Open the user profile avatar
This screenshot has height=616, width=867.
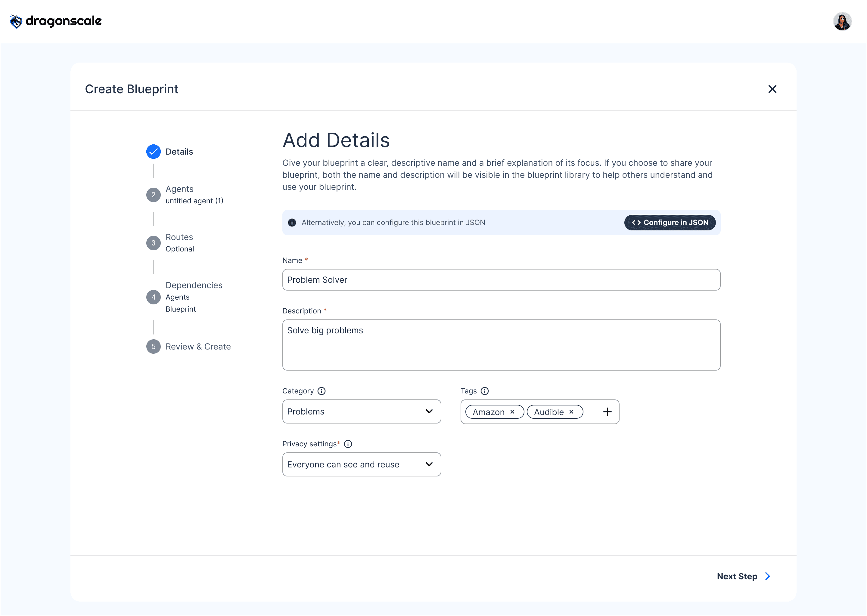[842, 21]
